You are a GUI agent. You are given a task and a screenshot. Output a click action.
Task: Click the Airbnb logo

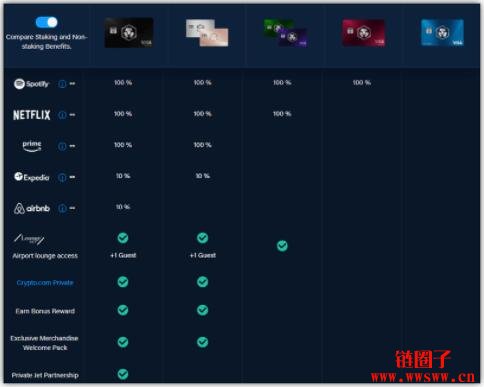32,208
